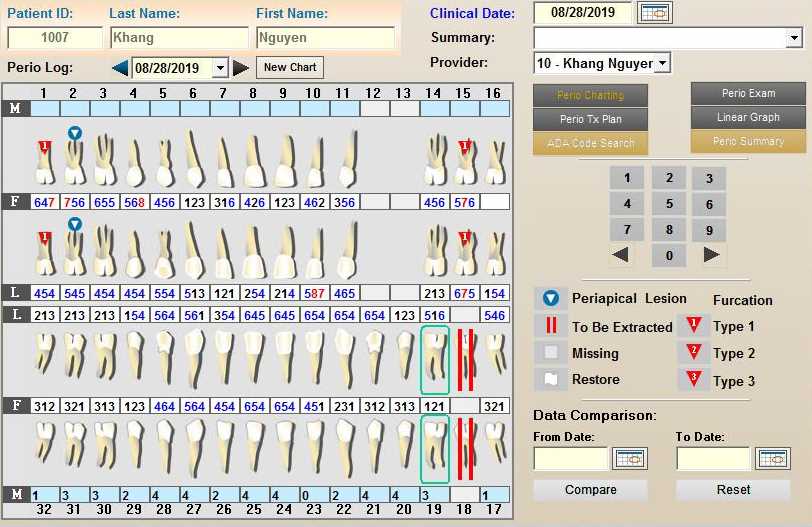
Task: Choose Furcation Type 3 triangle icon
Action: click(693, 379)
